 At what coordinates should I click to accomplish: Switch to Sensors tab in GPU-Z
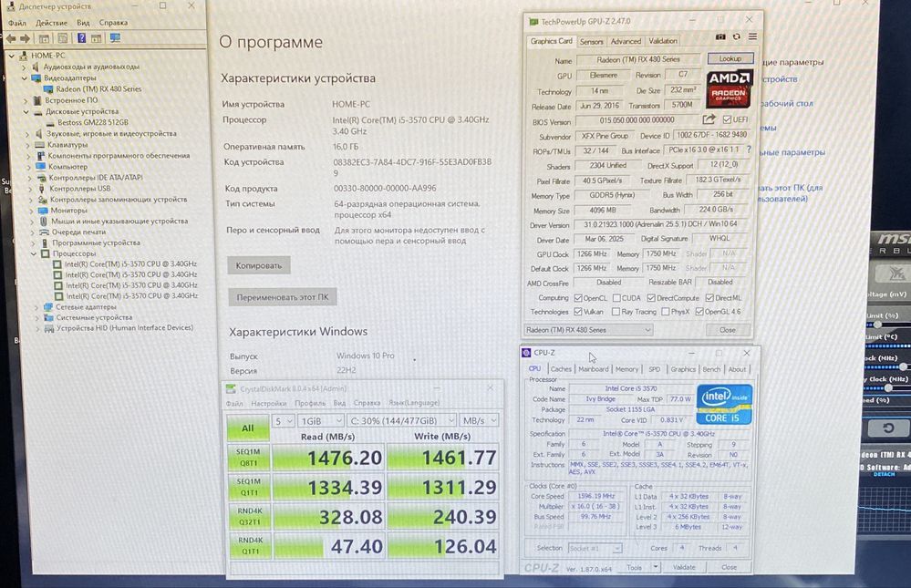pyautogui.click(x=592, y=41)
